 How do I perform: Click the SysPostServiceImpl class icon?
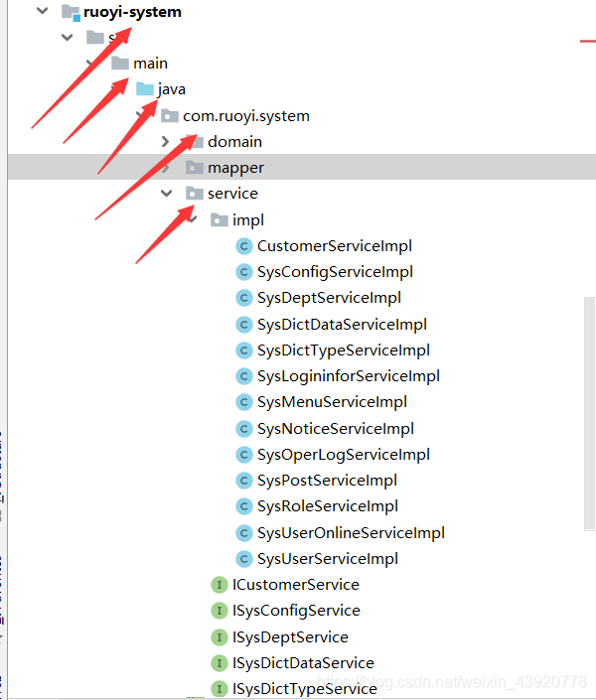click(x=244, y=481)
